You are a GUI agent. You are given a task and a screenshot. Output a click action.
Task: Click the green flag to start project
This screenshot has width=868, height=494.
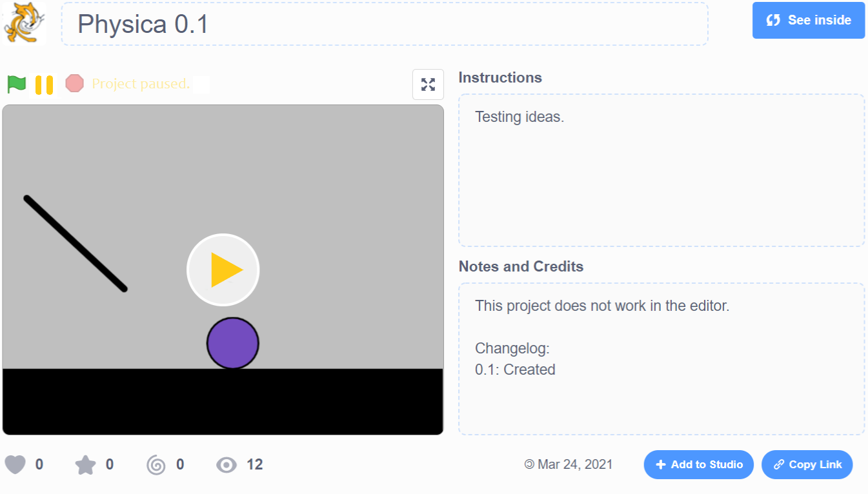(x=17, y=84)
